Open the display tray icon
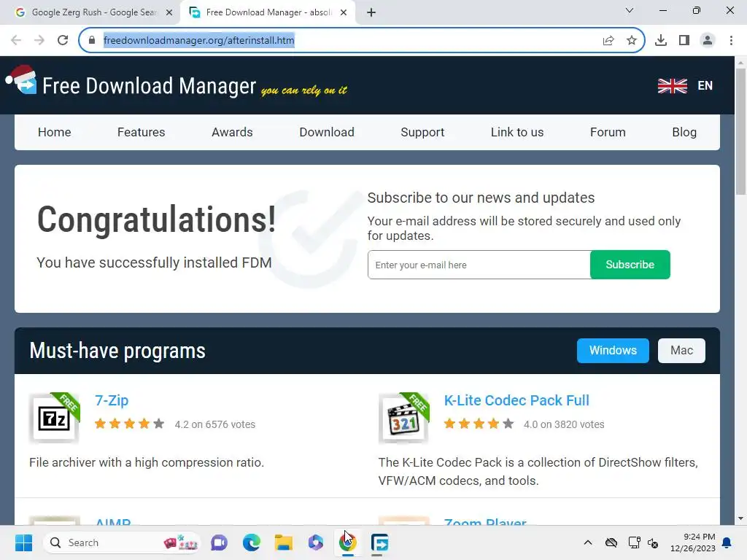 pos(634,542)
